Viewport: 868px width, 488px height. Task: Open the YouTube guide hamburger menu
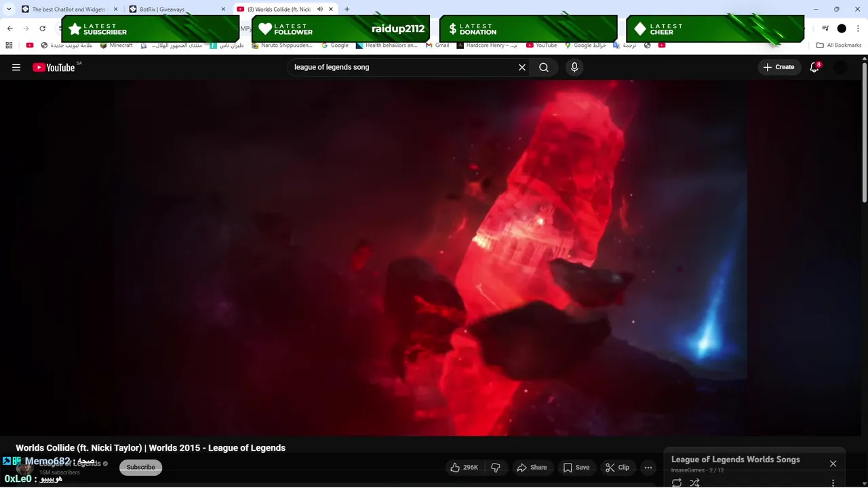coord(16,67)
